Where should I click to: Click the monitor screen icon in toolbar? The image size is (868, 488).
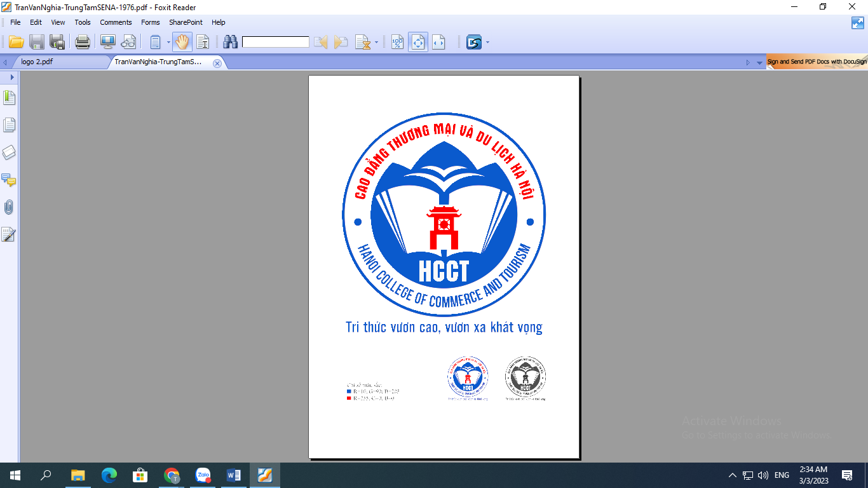(107, 43)
